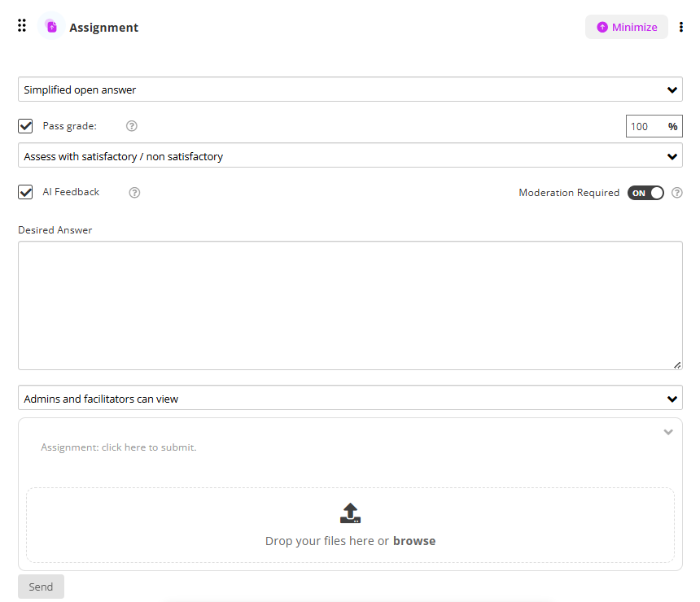Uncheck the Pass grade checkbox
Viewport: 700px width, 602px height.
pos(26,126)
